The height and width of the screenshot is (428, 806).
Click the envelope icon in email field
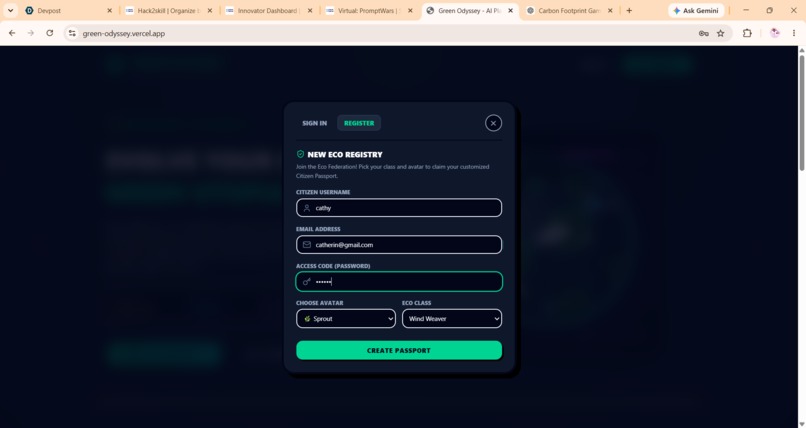click(307, 245)
